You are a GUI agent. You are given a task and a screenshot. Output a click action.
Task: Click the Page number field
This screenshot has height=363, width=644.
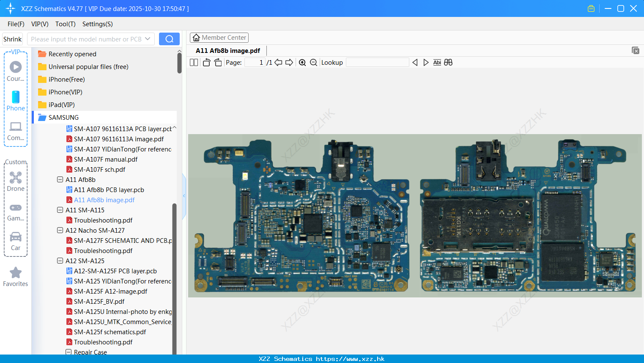coord(255,62)
